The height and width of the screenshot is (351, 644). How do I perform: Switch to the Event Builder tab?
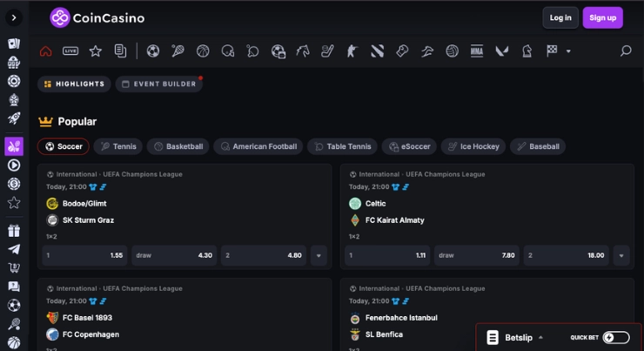(x=159, y=84)
